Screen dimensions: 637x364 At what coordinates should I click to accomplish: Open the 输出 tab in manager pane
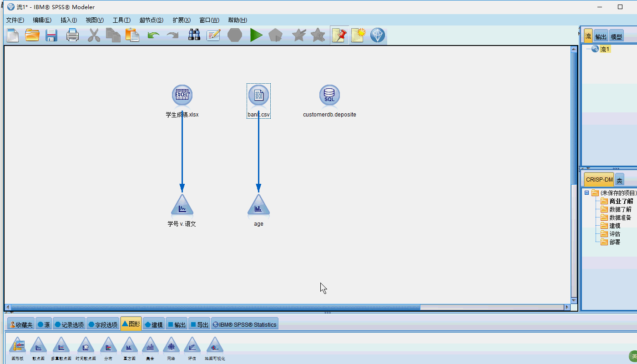tap(601, 37)
